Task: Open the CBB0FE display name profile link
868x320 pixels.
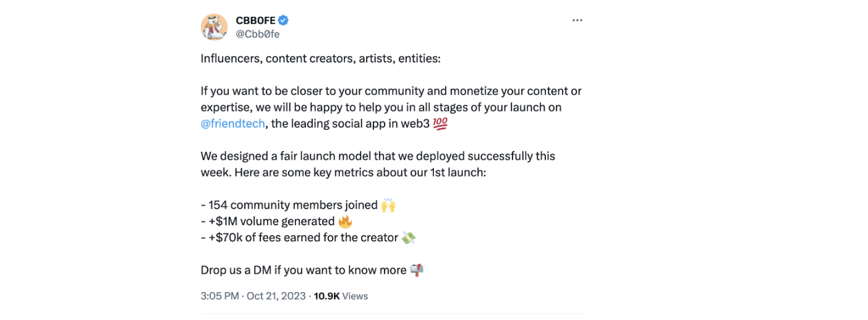Action: (x=255, y=20)
